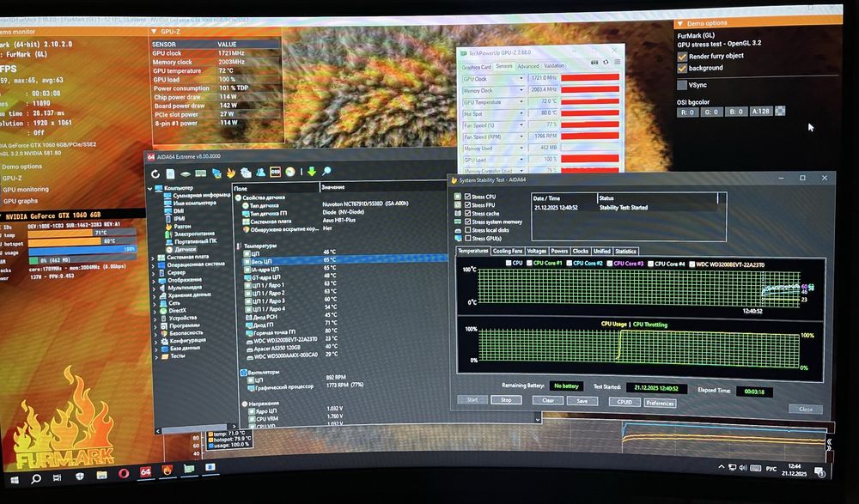This screenshot has width=859, height=504.
Task: Switch to Cooling Fans tab in Stability Test
Action: [x=508, y=251]
